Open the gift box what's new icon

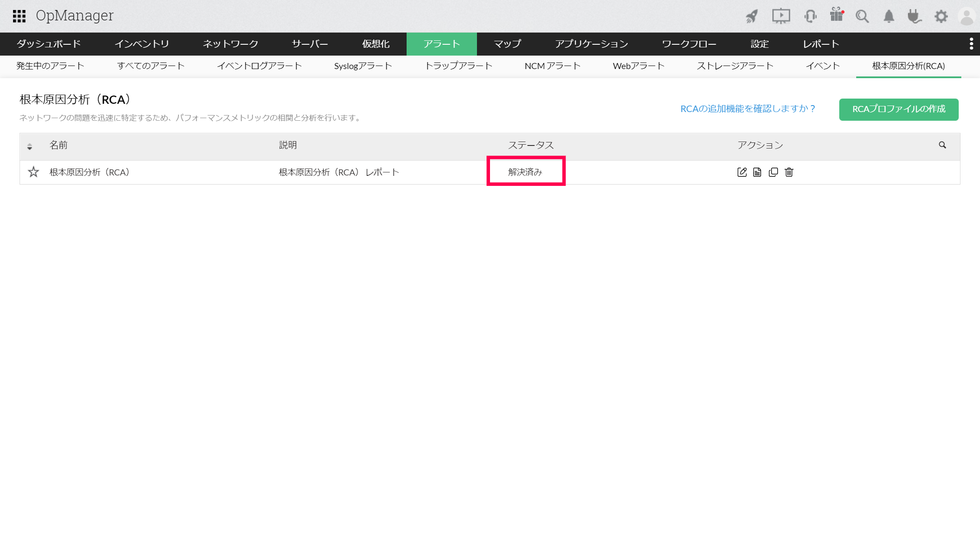(836, 15)
